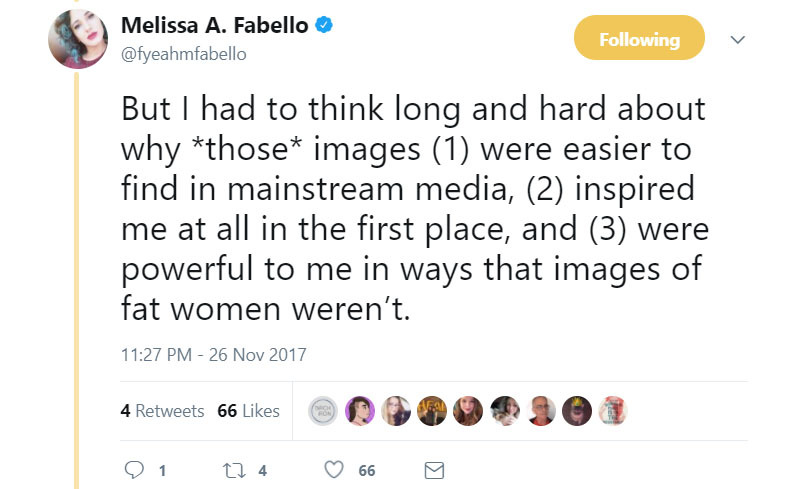Click the first grey circular logo liker avatar
The image size is (795, 489).
322,411
